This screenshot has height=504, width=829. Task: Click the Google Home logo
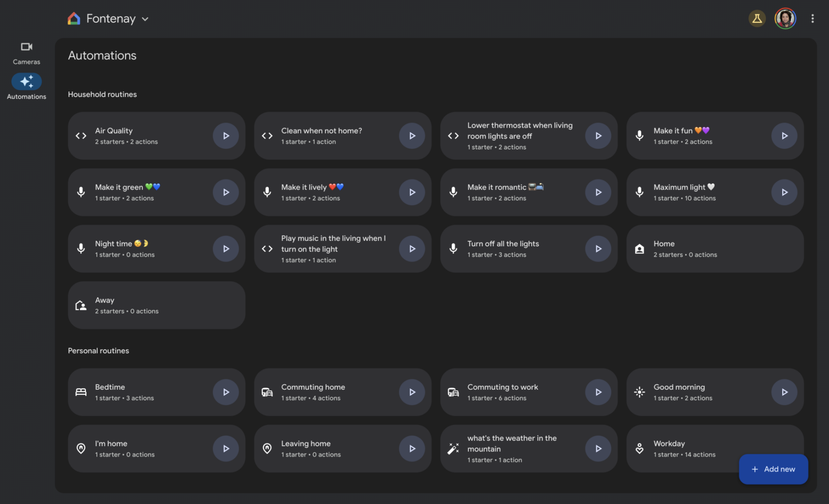[74, 19]
